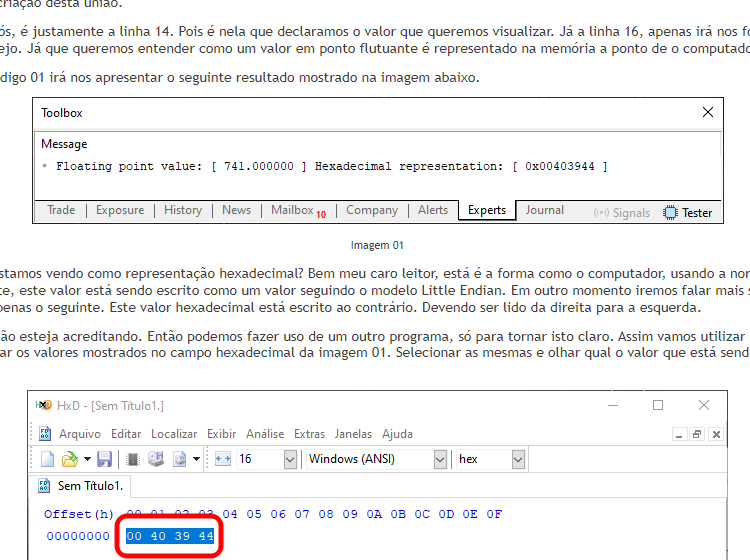Open the Windows (ANSI) charset dropdown
The width and height of the screenshot is (750, 560).
[440, 460]
